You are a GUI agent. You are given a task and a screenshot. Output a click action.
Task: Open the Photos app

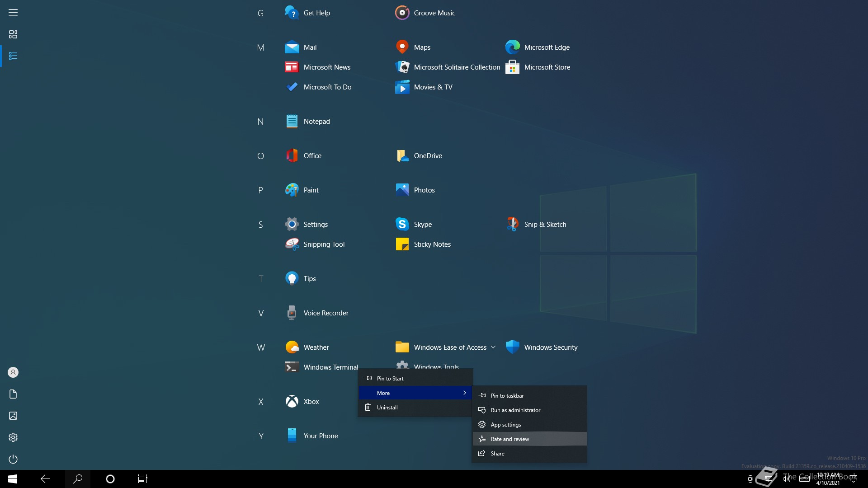pos(415,190)
